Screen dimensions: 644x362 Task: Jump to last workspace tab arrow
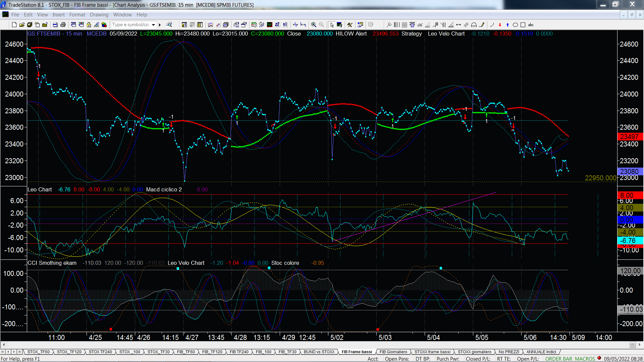(19, 352)
